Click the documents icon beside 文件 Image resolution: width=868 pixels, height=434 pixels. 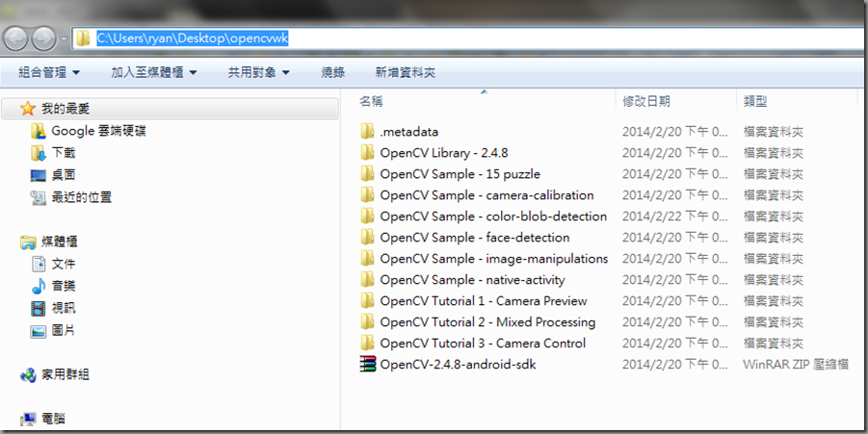click(x=39, y=265)
